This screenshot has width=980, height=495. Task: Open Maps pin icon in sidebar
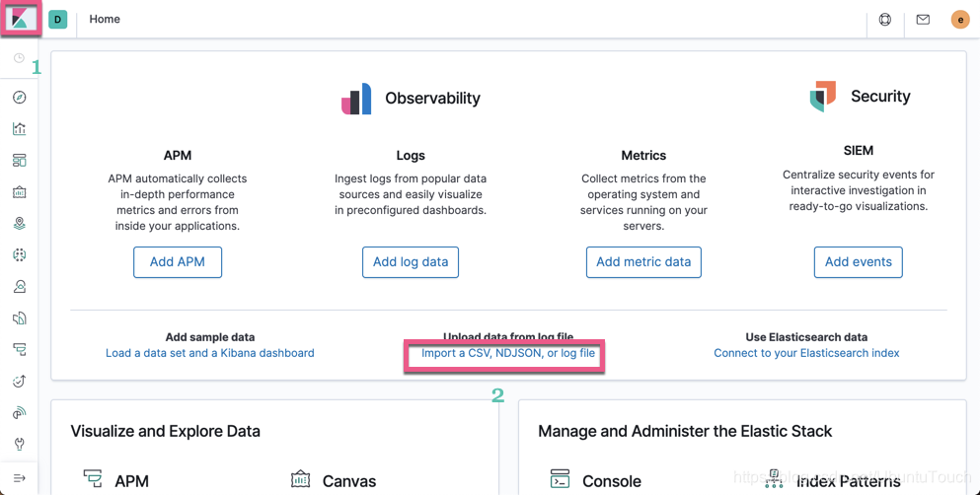pyautogui.click(x=20, y=223)
